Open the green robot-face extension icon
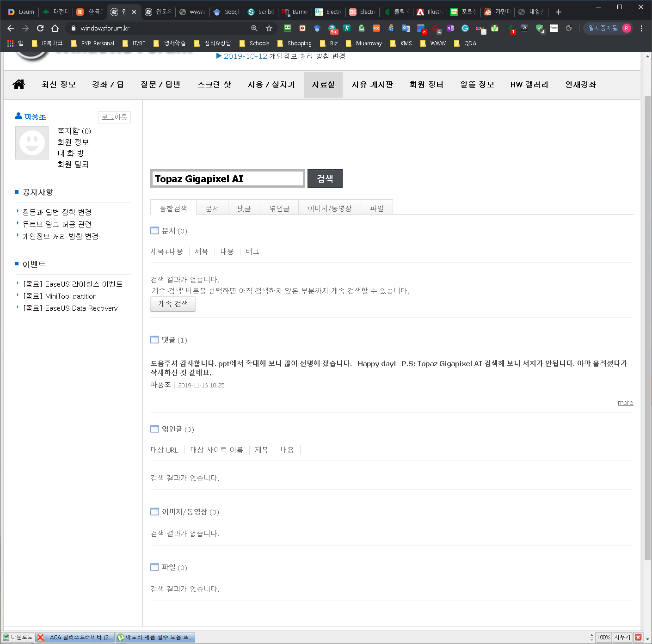The image size is (652, 644). coord(288,28)
